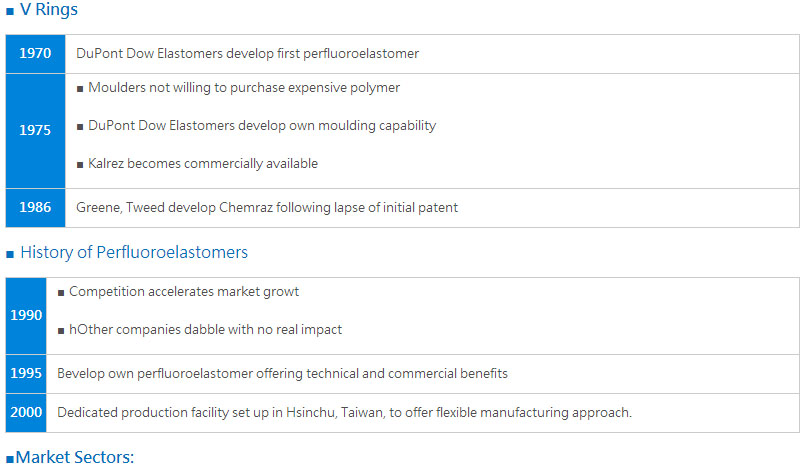Click the History of Perfluoroelastomers heading
The width and height of the screenshot is (806, 472).
[x=134, y=252]
